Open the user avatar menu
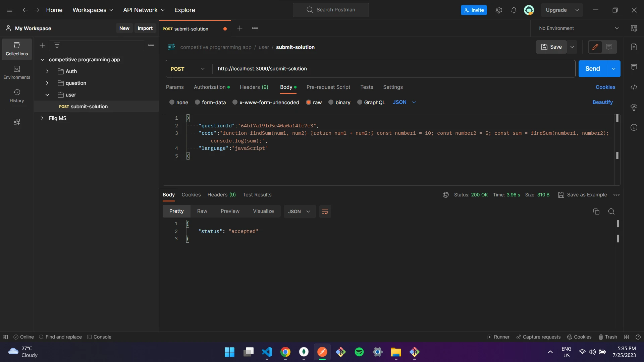 point(529,10)
